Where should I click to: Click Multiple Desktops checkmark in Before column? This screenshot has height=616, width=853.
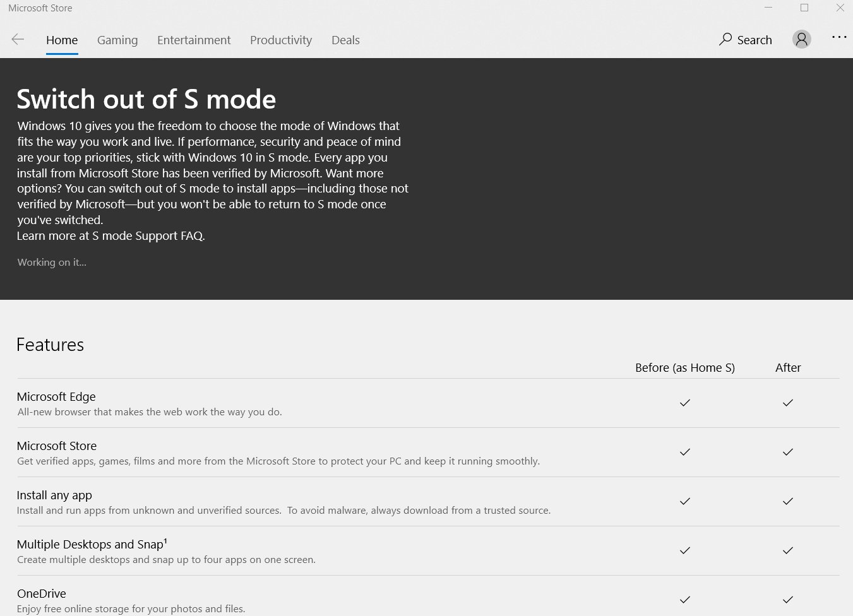click(685, 550)
